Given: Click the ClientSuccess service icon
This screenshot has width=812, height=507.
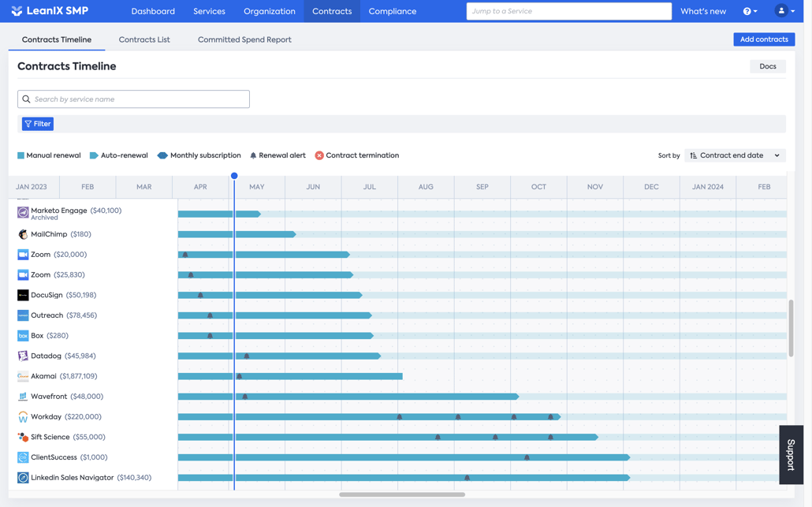Looking at the screenshot, I should (23, 457).
